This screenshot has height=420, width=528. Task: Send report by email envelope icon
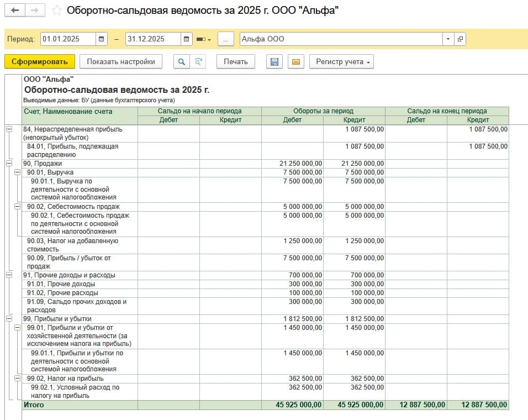click(x=295, y=62)
